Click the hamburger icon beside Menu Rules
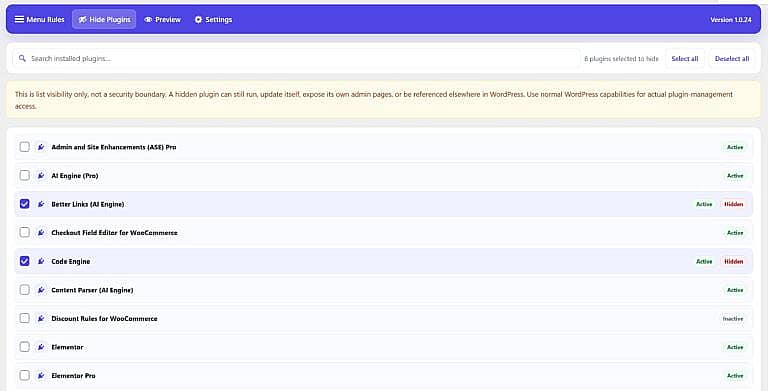The height and width of the screenshot is (391, 768). click(x=19, y=20)
